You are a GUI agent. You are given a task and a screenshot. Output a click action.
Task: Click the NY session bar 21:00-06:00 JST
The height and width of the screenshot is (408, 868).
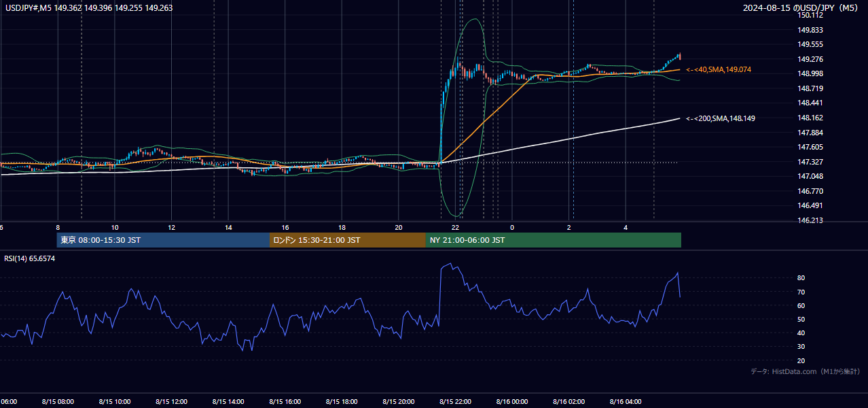tap(554, 240)
